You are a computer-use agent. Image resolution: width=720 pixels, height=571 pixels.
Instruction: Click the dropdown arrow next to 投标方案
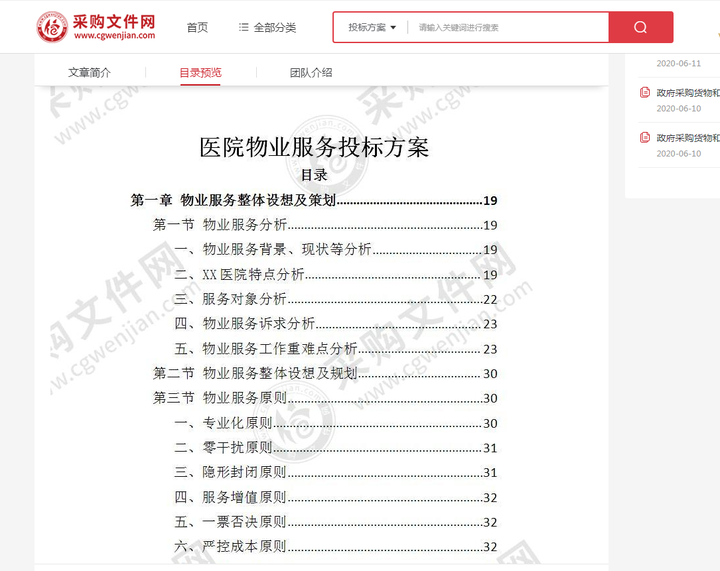393,28
